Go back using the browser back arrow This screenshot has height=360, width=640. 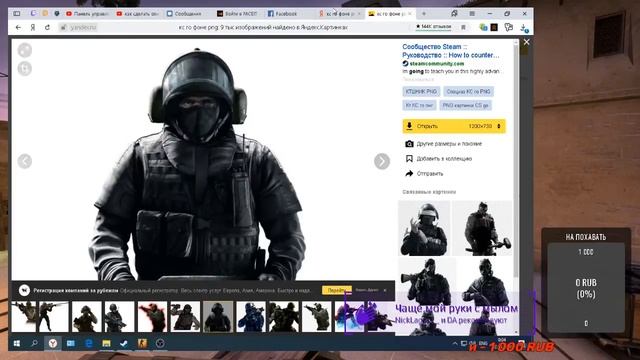[x=18, y=27]
